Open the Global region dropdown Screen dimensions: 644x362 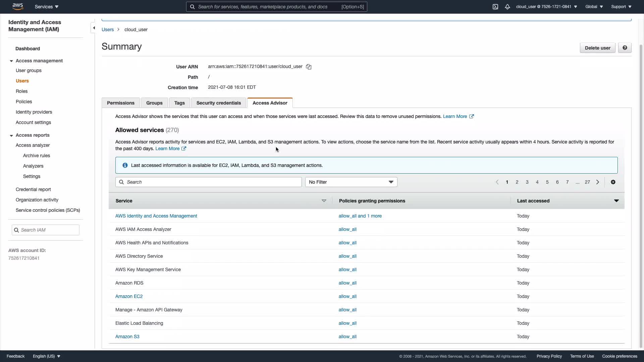pyautogui.click(x=594, y=7)
